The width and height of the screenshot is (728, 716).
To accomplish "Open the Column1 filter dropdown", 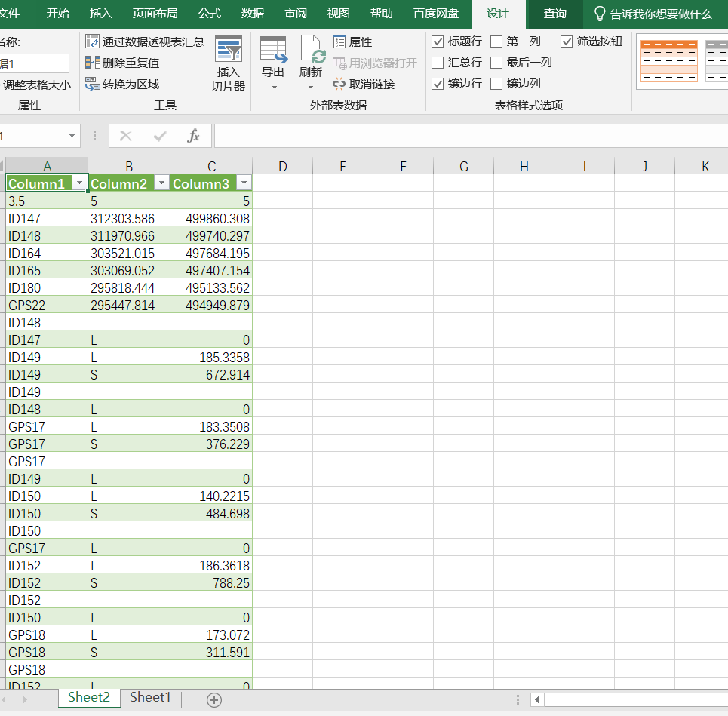I will click(x=79, y=183).
